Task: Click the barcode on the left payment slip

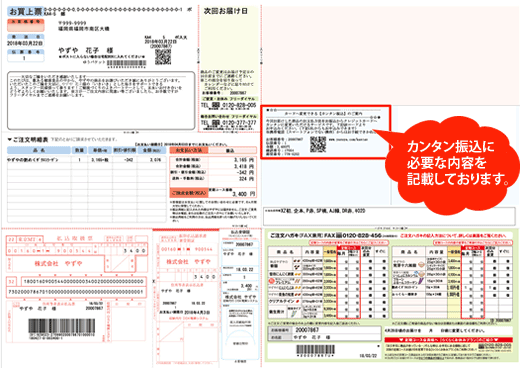Action: (61, 326)
